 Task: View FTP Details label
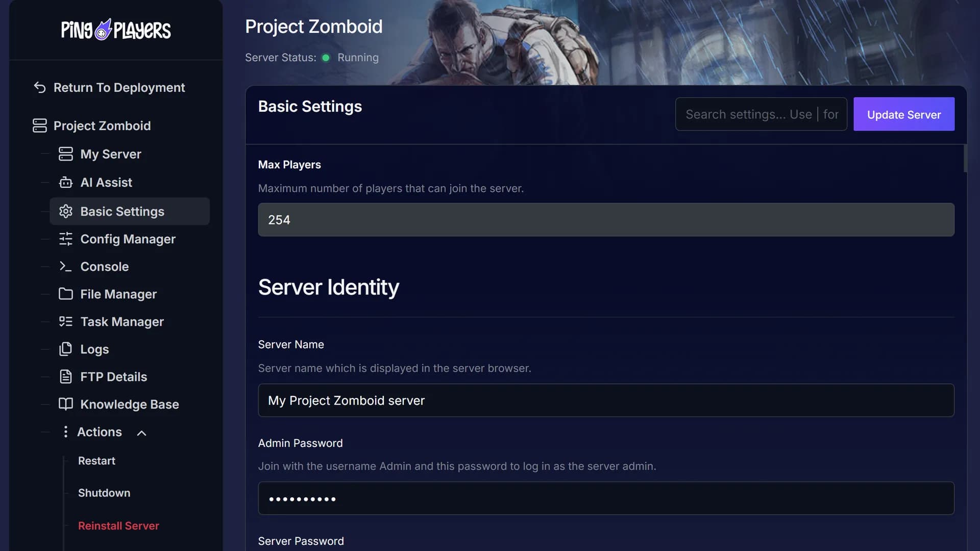click(x=113, y=377)
